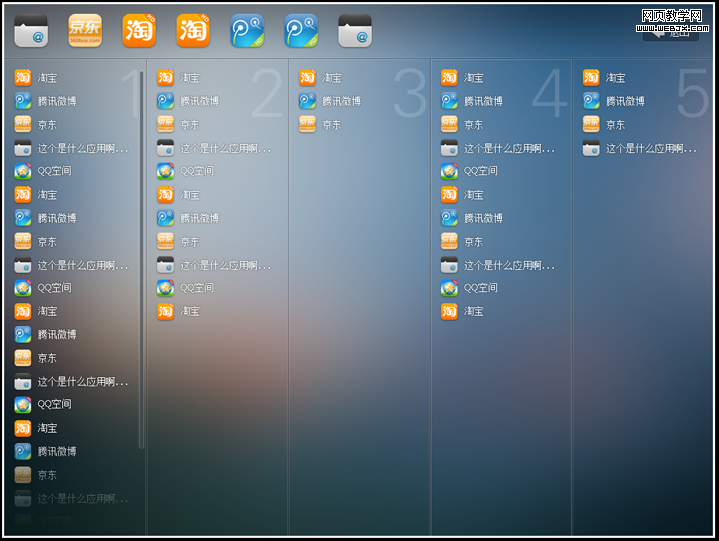Click the back/exit button at top right
This screenshot has height=541, width=719.
pos(670,32)
